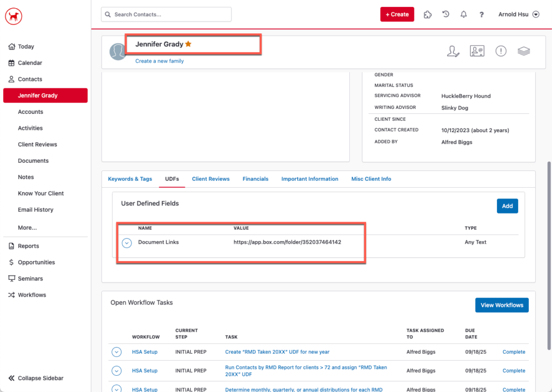Collapse the sidebar
This screenshot has width=552, height=392.
click(36, 378)
